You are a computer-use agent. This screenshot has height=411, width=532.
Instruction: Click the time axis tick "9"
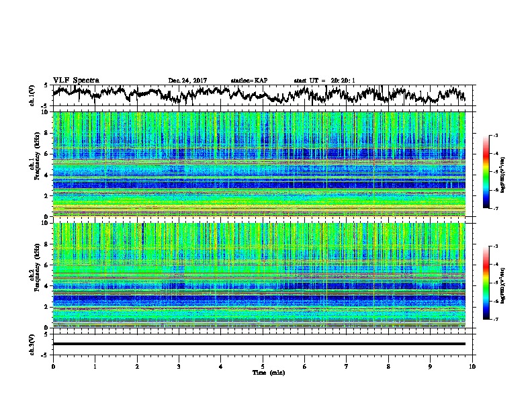point(430,367)
